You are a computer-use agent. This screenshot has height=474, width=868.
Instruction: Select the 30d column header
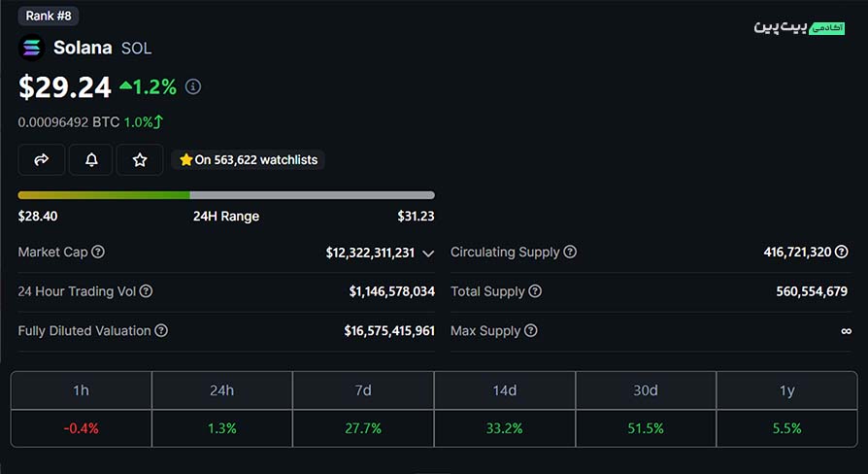click(x=646, y=390)
